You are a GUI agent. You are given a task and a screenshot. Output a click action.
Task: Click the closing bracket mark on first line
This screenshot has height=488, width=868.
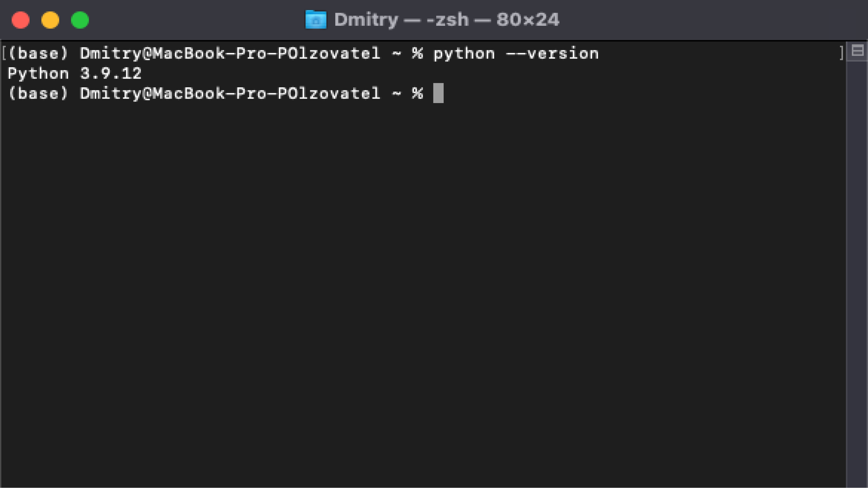841,54
